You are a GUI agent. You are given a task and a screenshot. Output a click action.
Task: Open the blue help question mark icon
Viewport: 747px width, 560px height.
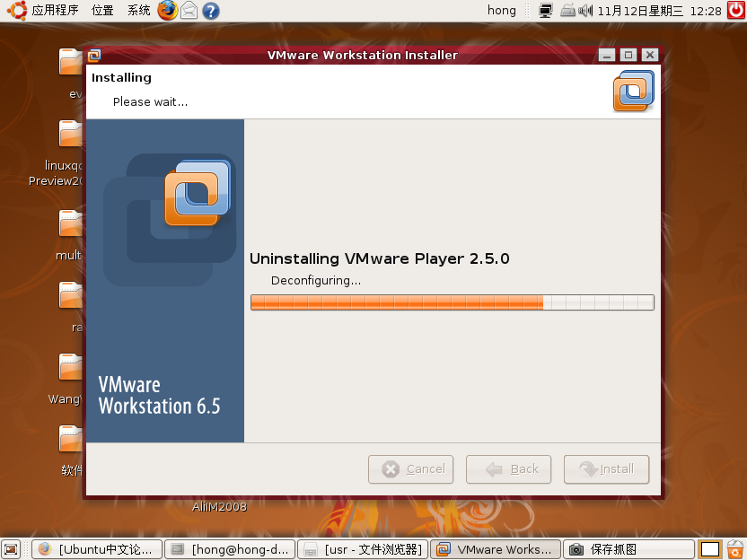click(x=211, y=11)
